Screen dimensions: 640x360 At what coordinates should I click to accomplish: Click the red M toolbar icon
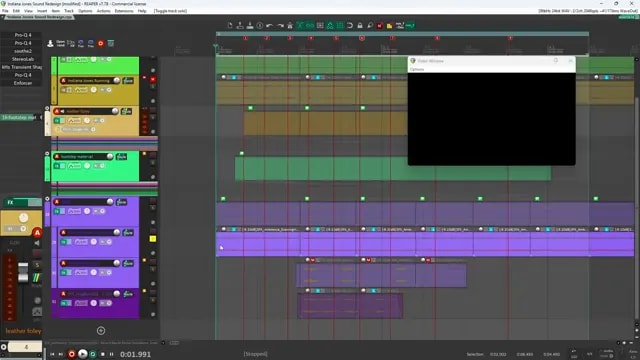click(x=380, y=25)
